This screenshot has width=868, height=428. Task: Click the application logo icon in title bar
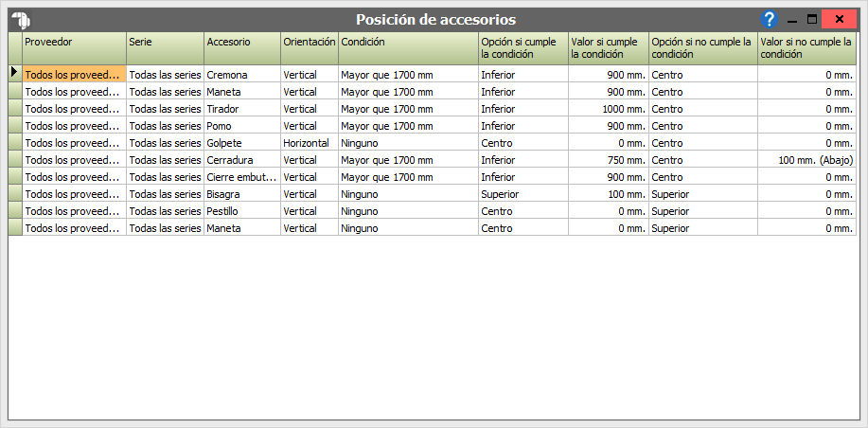pyautogui.click(x=22, y=20)
